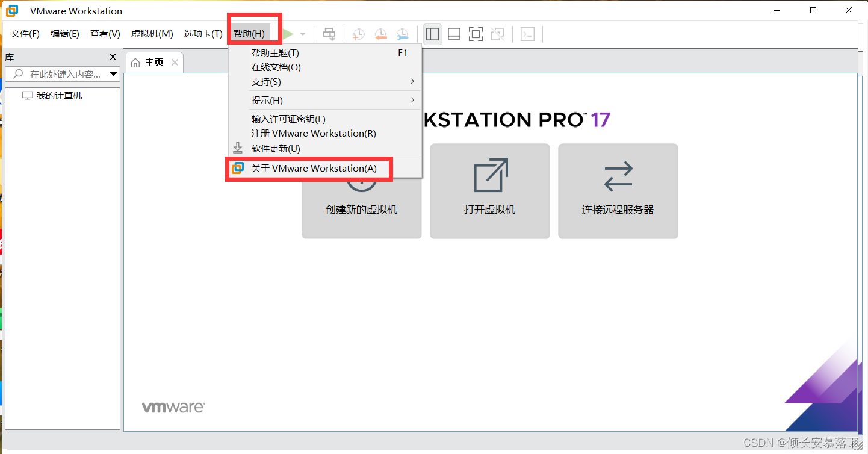868x454 pixels.
Task: Click the 打开虚拟机 tile
Action: (x=490, y=191)
